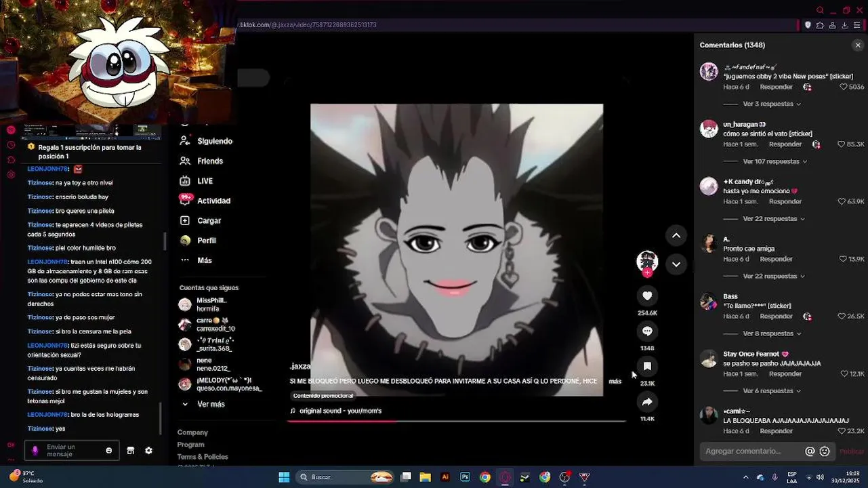Open the Company footer link
Viewport: 868px width, 488px height.
pyautogui.click(x=192, y=432)
